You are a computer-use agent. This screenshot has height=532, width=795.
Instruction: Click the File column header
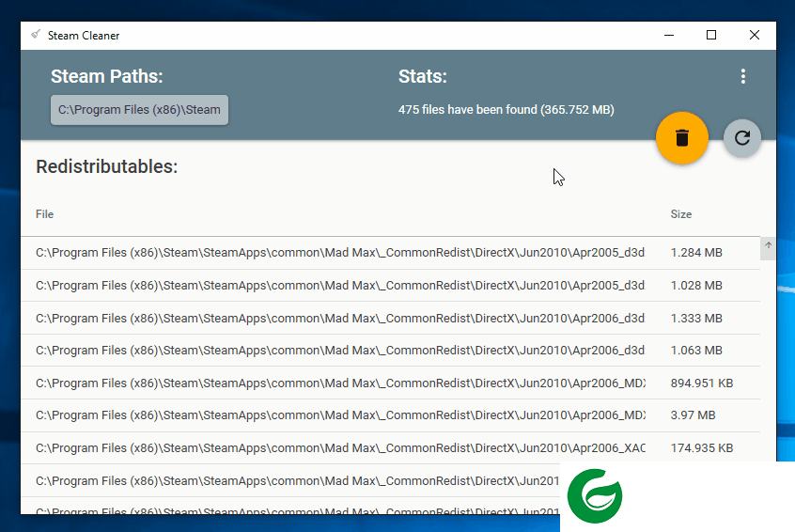(x=44, y=214)
